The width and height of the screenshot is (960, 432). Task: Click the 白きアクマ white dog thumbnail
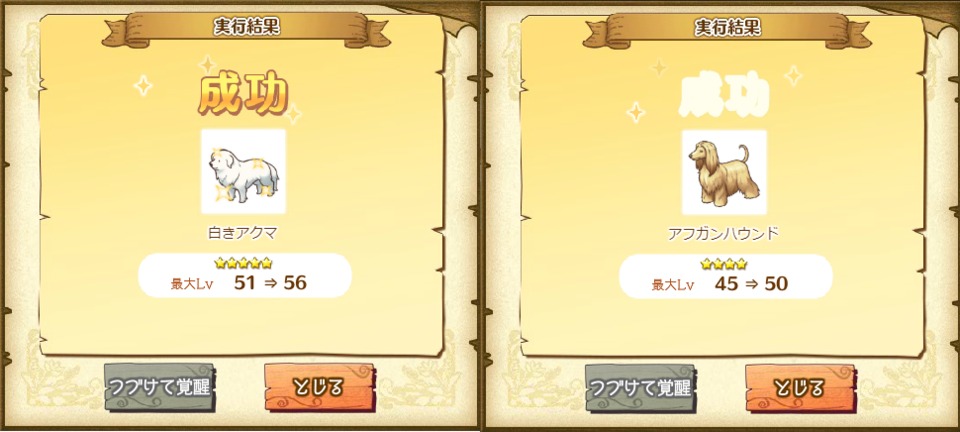244,171
